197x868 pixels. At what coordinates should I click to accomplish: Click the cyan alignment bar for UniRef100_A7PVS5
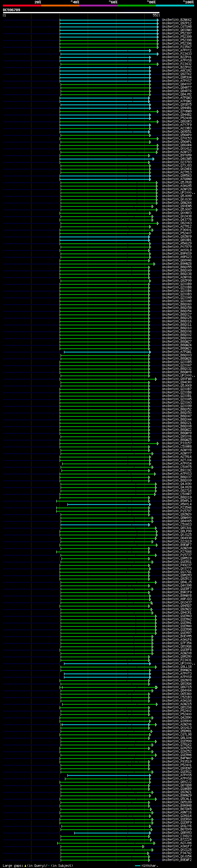(109, 775)
